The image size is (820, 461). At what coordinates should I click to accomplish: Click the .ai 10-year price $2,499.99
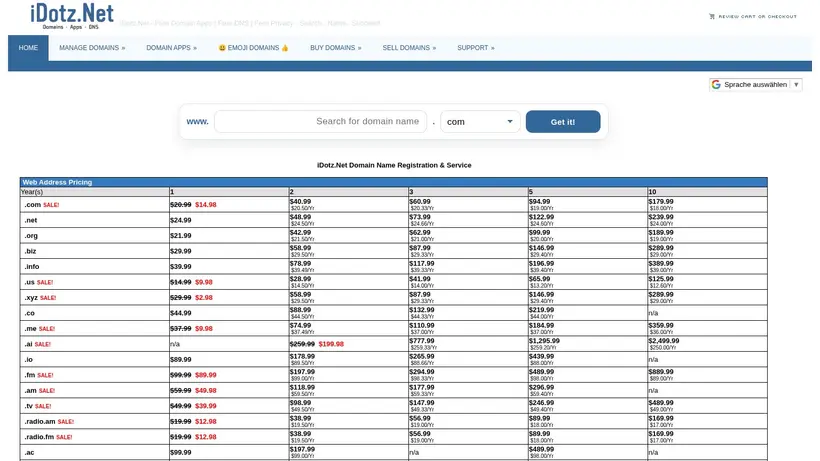click(664, 341)
